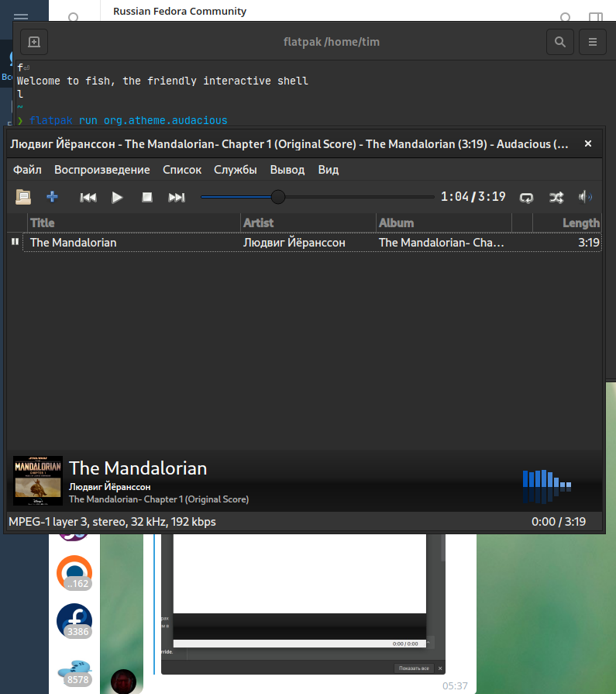
Task: Select The Mandalorian track row title
Action: point(74,243)
